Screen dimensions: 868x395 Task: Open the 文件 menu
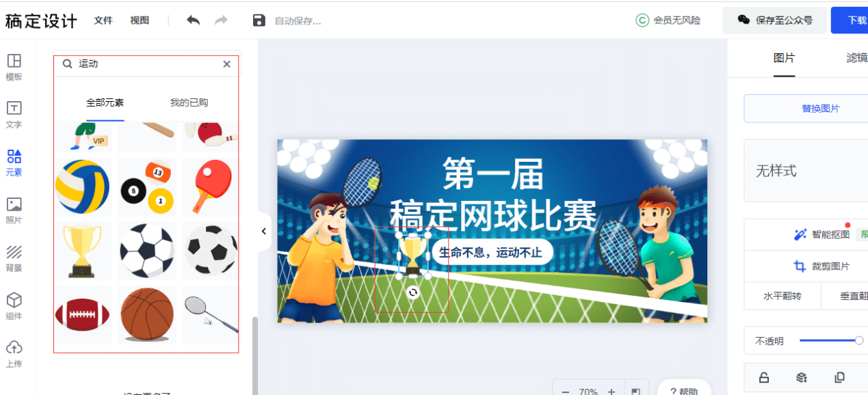click(x=103, y=21)
